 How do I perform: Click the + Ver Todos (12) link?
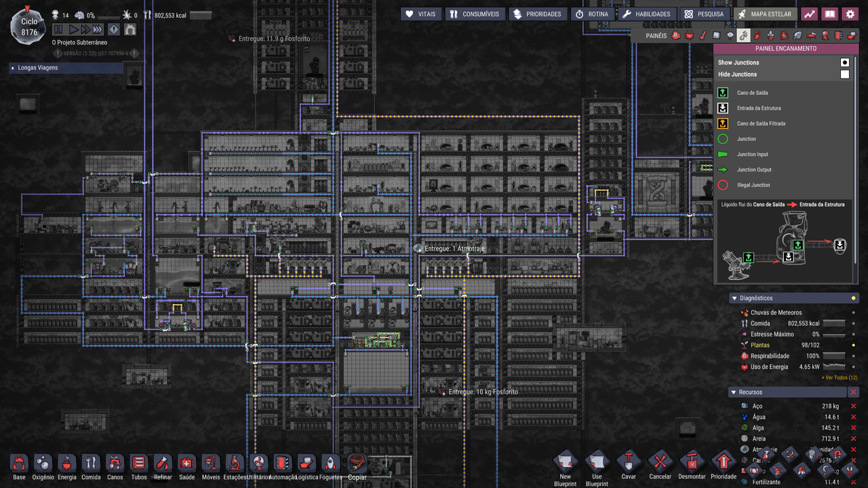(x=839, y=378)
